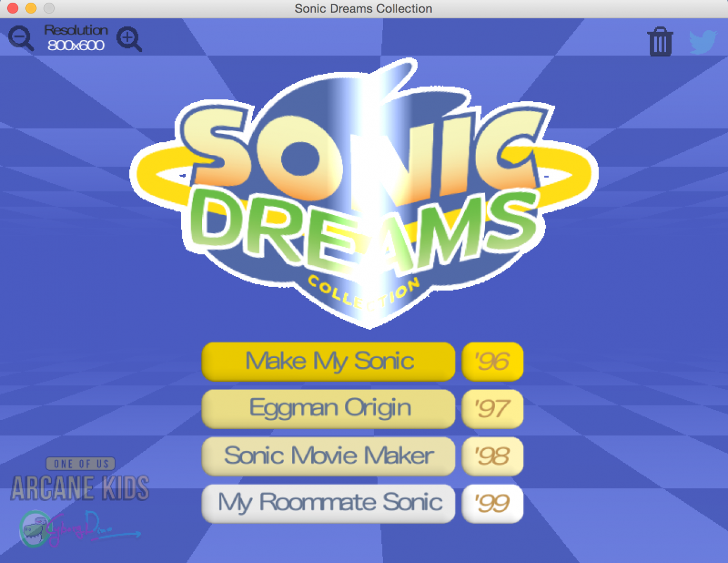This screenshot has height=563, width=728.
Task: Choose the '97 year button
Action: 492,409
